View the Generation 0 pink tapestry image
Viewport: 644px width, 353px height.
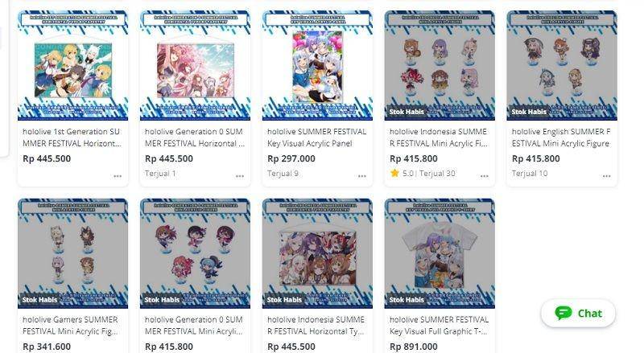point(195,65)
